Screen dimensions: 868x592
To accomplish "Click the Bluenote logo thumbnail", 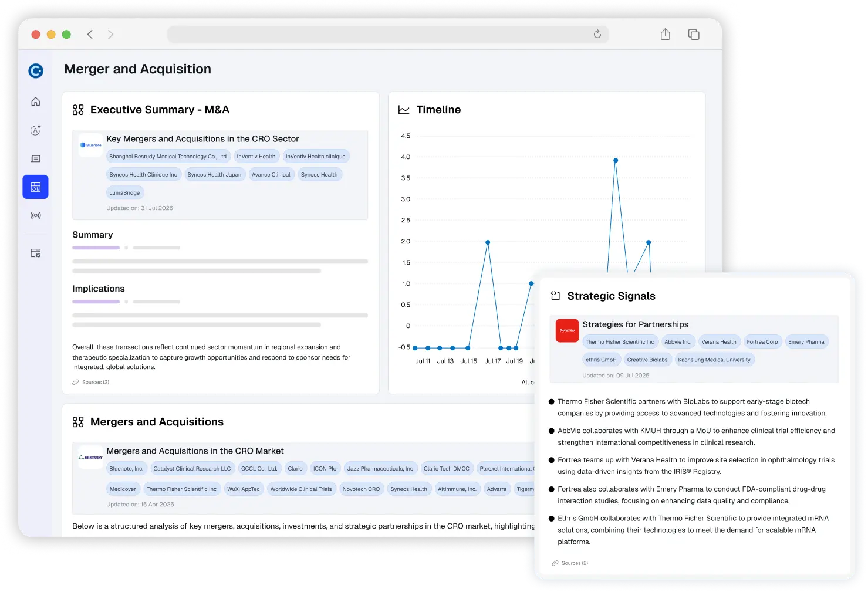I will click(90, 145).
